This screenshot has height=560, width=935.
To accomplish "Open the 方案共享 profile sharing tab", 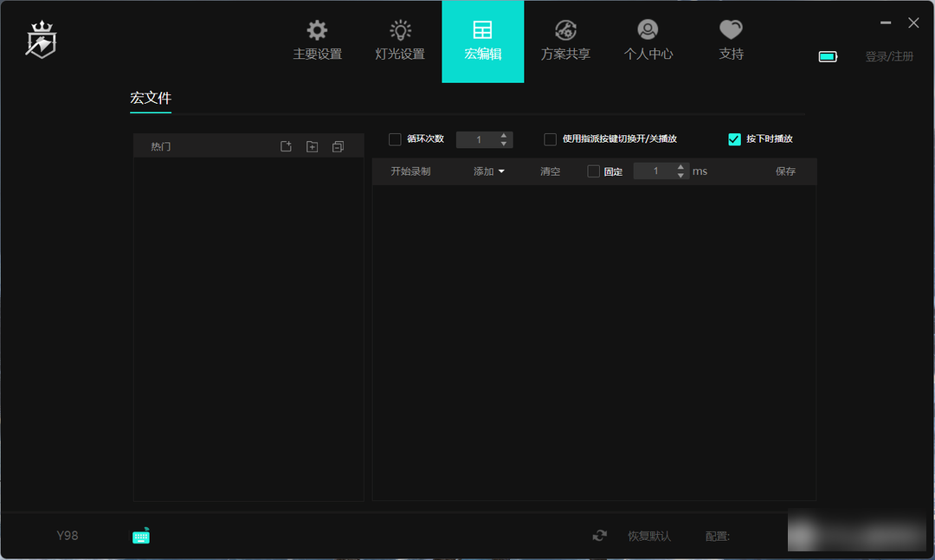I will [x=565, y=41].
